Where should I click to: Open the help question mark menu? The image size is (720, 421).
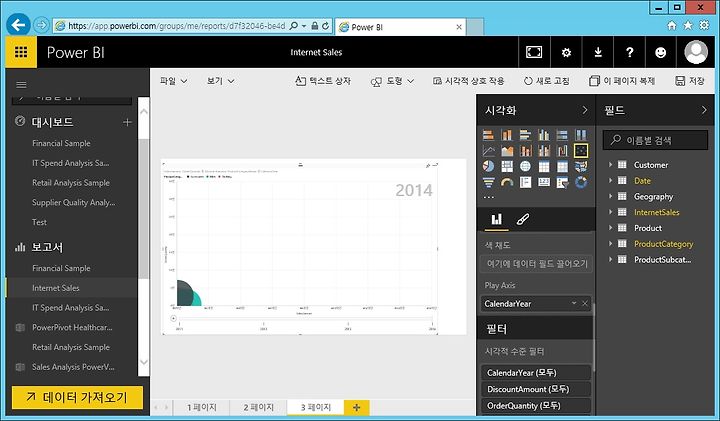click(630, 52)
